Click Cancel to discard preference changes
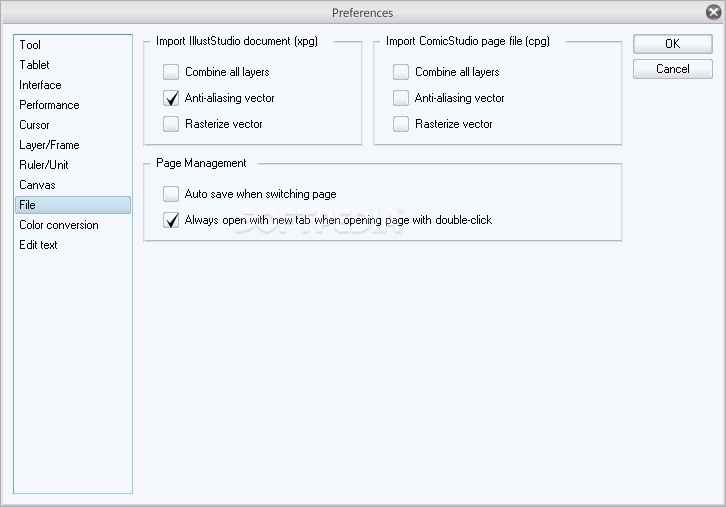Screen dimensions: 726x507 pyautogui.click(x=672, y=69)
